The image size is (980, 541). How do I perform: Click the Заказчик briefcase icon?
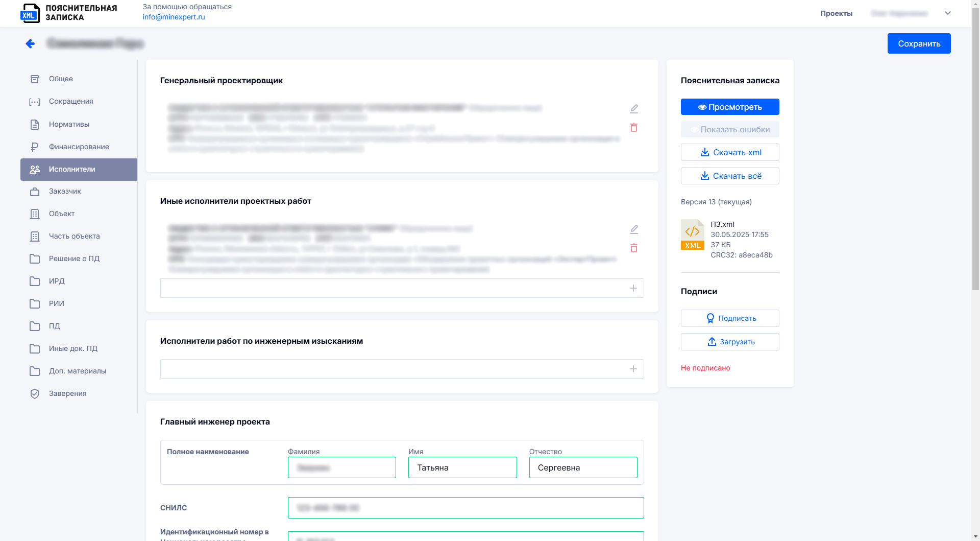(x=35, y=192)
